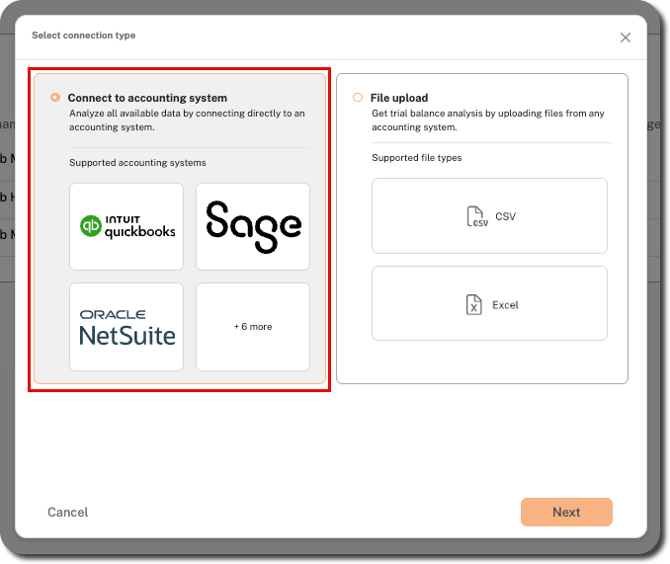Click the Intuit QuickBooks logo tile
The image size is (670, 564).
tap(126, 226)
